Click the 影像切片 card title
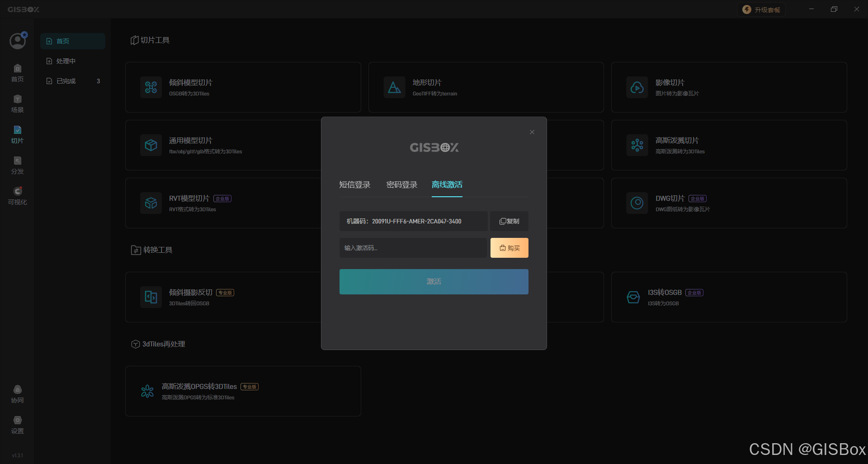This screenshot has height=464, width=868. pos(670,83)
